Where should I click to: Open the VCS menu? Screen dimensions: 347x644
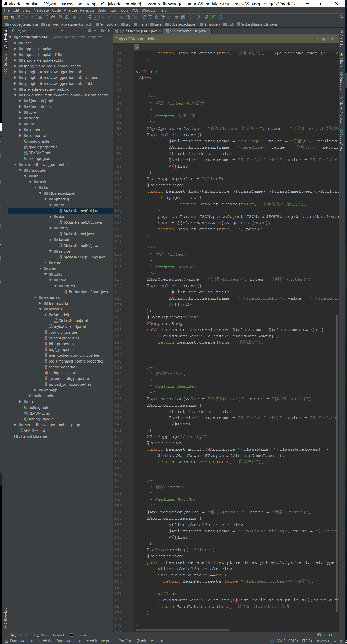pos(135,10)
